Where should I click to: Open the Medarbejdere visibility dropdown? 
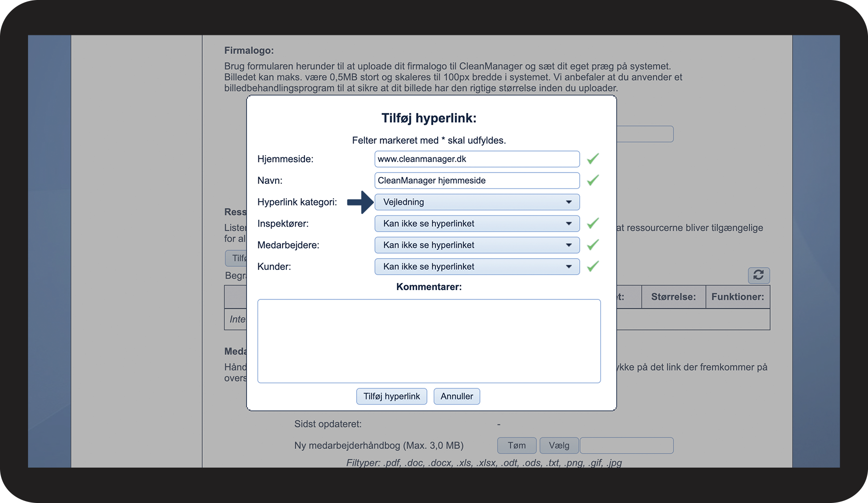477,245
